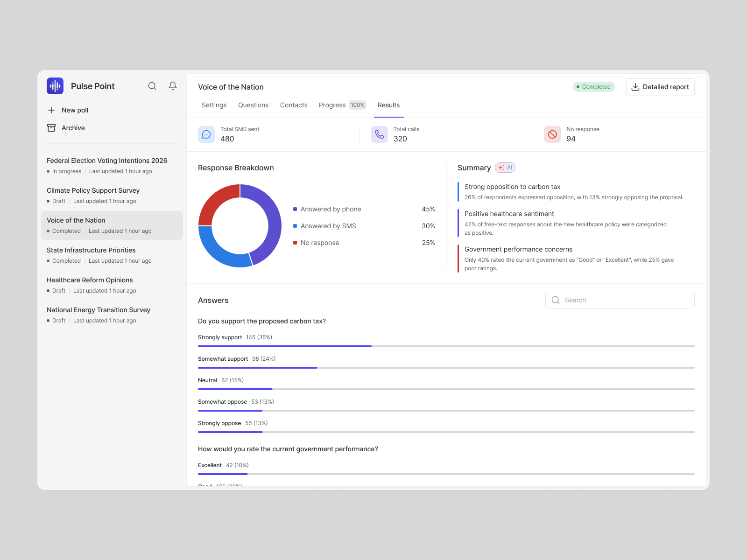Screen dimensions: 747x560
Task: Click the No response blocked icon
Action: (x=552, y=134)
